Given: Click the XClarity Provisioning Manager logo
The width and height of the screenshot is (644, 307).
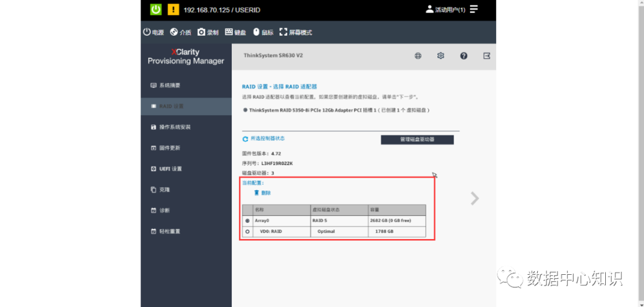Looking at the screenshot, I should 185,57.
